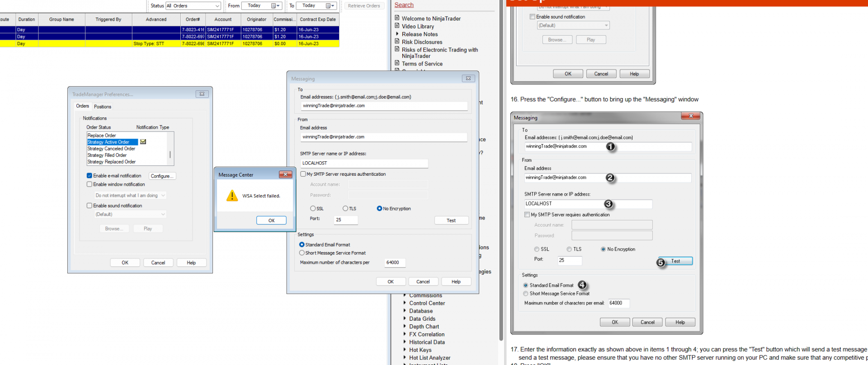This screenshot has width=868, height=365.
Task: Open the Risk Disclosures document icon
Action: 397,42
